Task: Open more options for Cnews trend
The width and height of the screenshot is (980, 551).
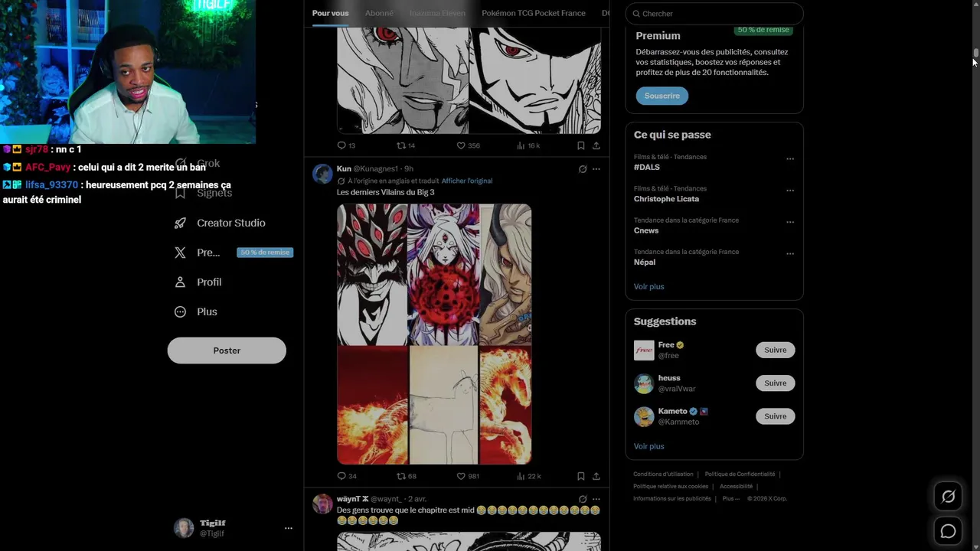Action: point(790,223)
